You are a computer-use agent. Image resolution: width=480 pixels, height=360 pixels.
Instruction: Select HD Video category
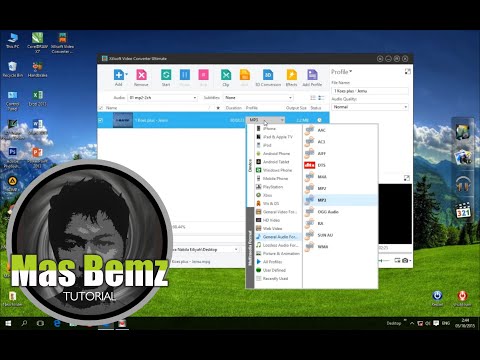278,220
